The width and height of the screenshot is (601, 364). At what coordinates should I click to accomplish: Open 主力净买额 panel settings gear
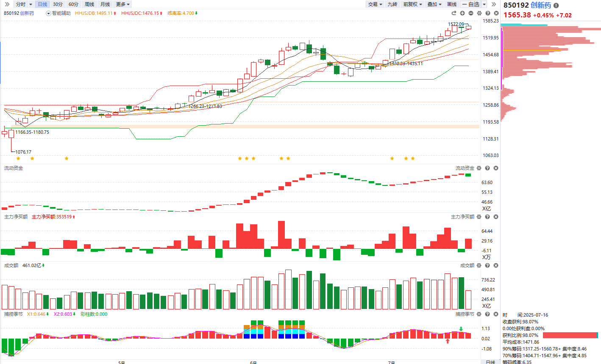pyautogui.click(x=479, y=217)
